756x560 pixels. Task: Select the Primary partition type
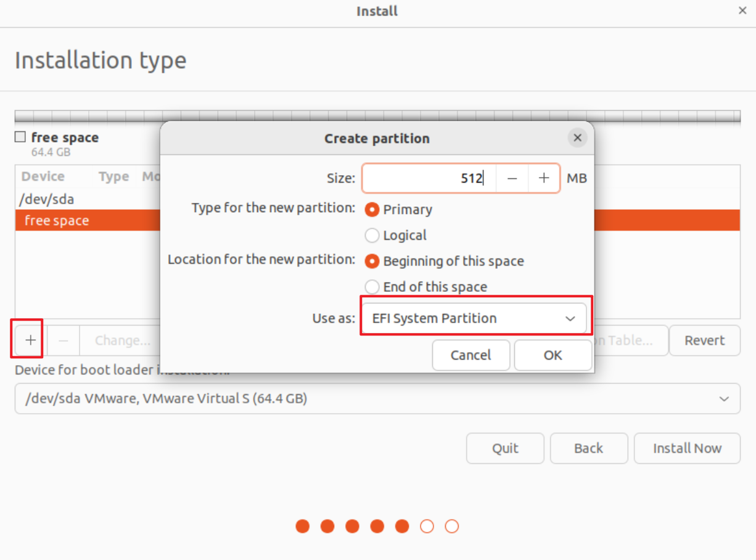click(372, 210)
